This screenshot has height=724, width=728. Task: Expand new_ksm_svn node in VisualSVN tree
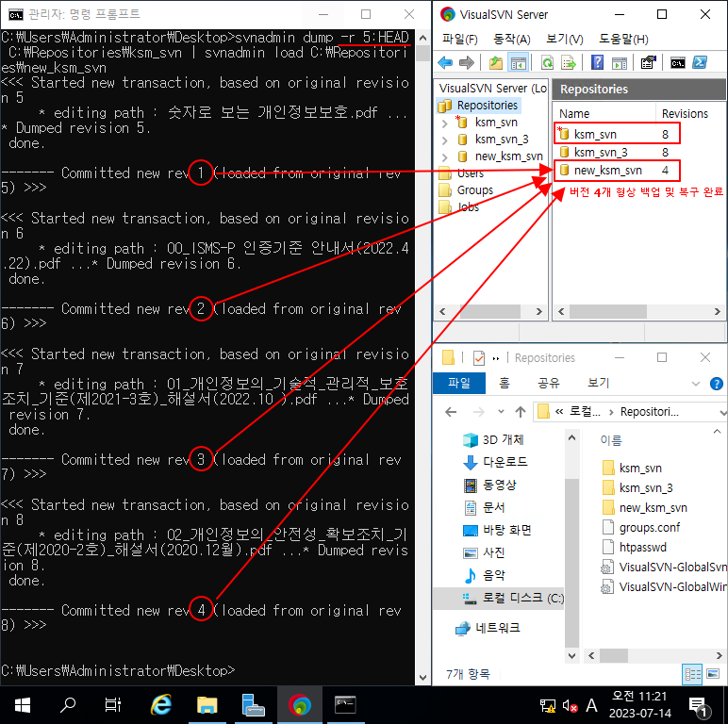(x=445, y=156)
